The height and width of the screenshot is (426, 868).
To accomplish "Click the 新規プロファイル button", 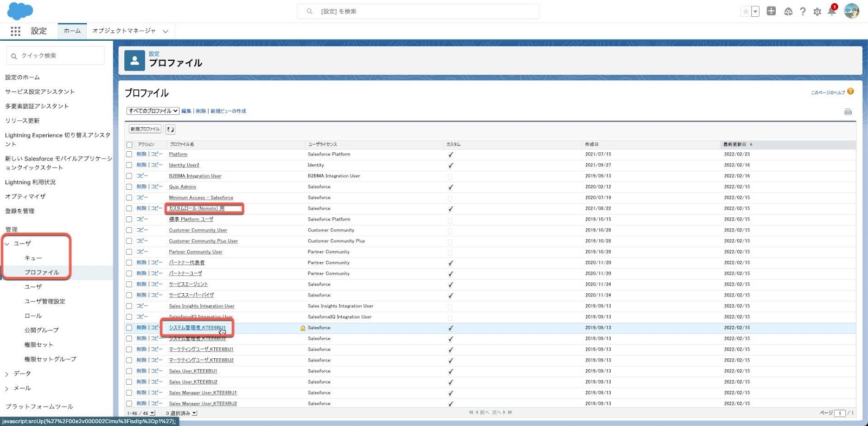I will 145,129.
